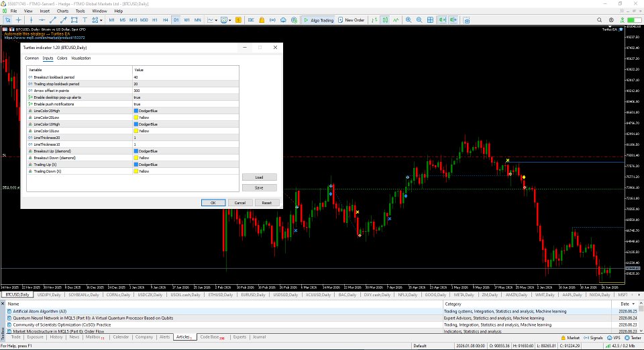Image resolution: width=644 pixels, height=350 pixels.
Task: Select the text label tool
Action: pyautogui.click(x=85, y=19)
